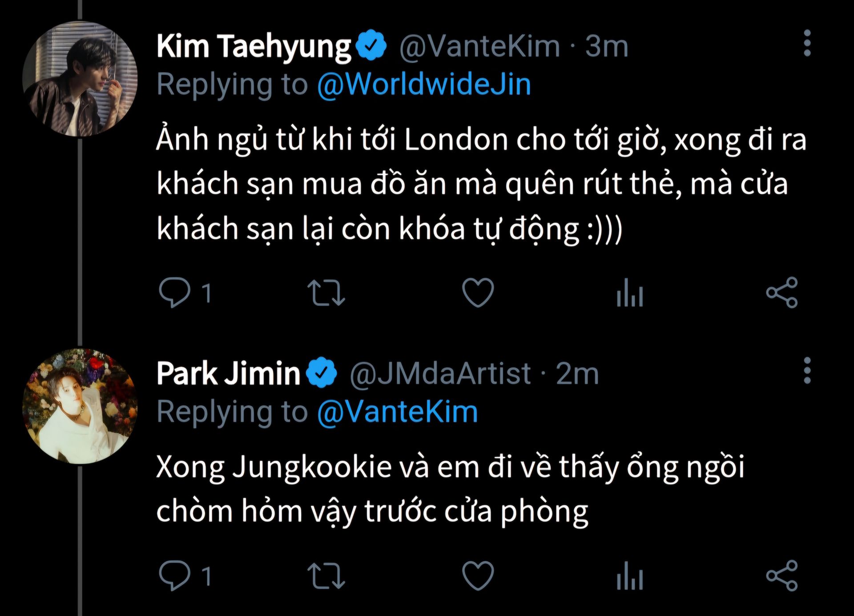Screen dimensions: 854x616
Task: Retweet Park Jimin's reply
Action: coord(326,576)
